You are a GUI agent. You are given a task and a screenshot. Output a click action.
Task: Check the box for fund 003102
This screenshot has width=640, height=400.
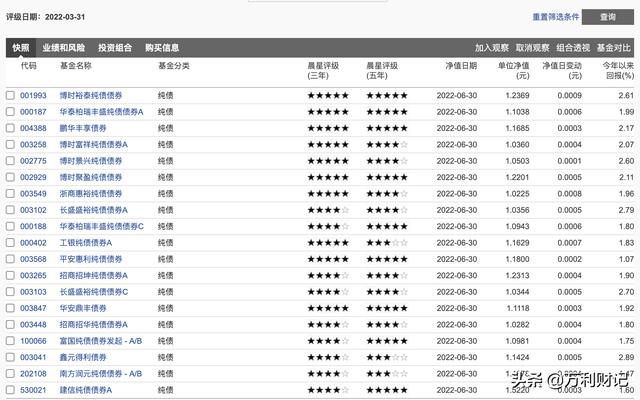[x=10, y=210]
